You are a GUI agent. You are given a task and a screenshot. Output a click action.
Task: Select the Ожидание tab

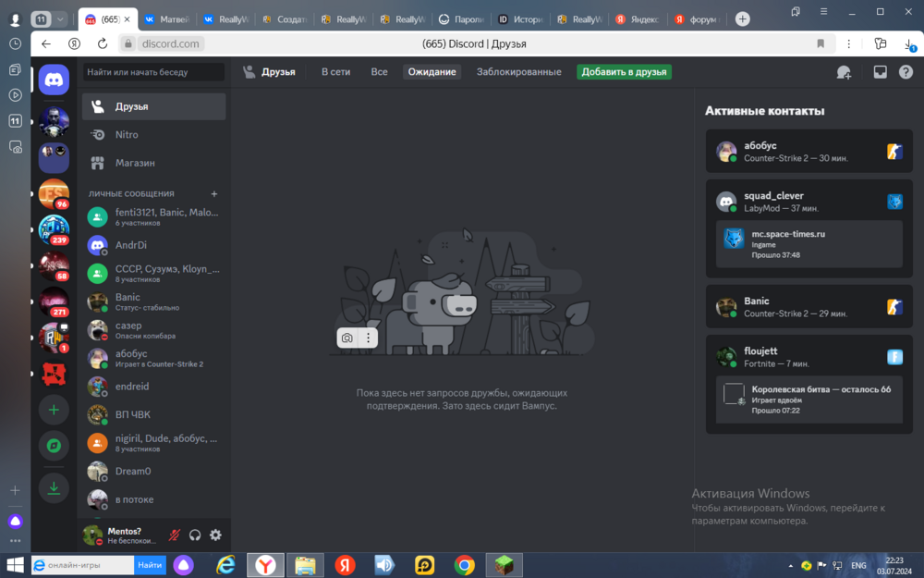432,72
